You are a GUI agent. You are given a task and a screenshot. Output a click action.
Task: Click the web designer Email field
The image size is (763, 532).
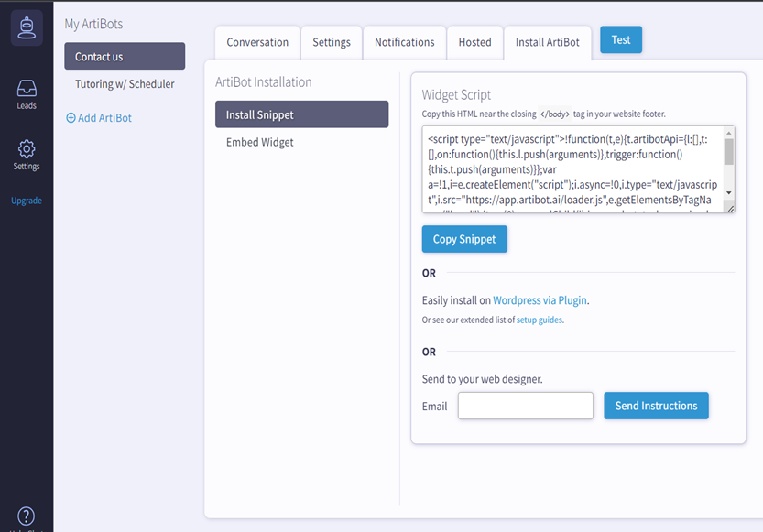pyautogui.click(x=526, y=406)
